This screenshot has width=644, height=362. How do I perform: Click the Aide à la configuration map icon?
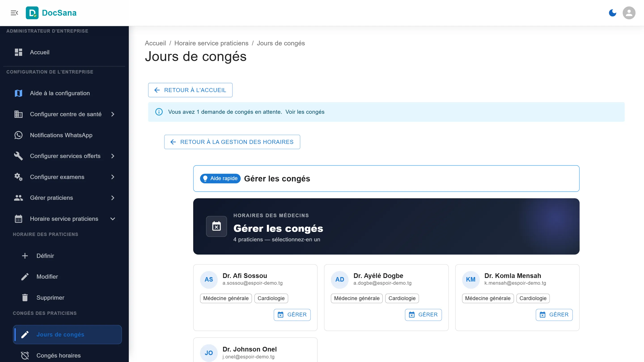19,93
